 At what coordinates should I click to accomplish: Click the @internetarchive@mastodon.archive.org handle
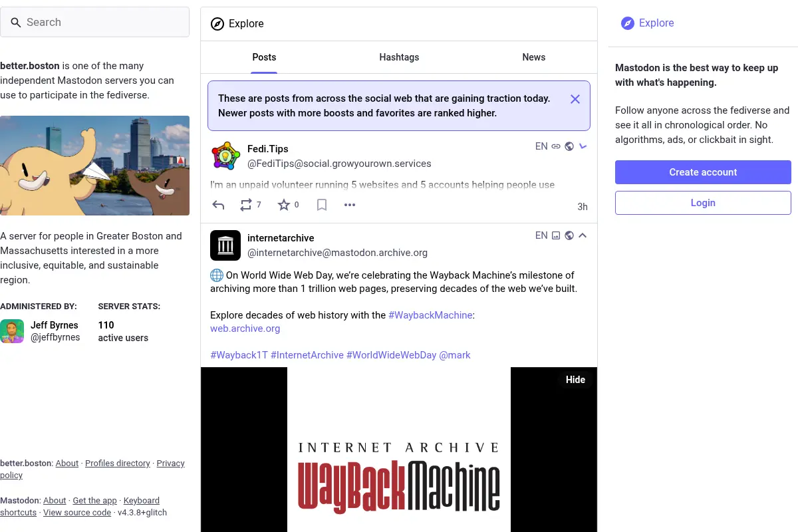pyautogui.click(x=337, y=253)
